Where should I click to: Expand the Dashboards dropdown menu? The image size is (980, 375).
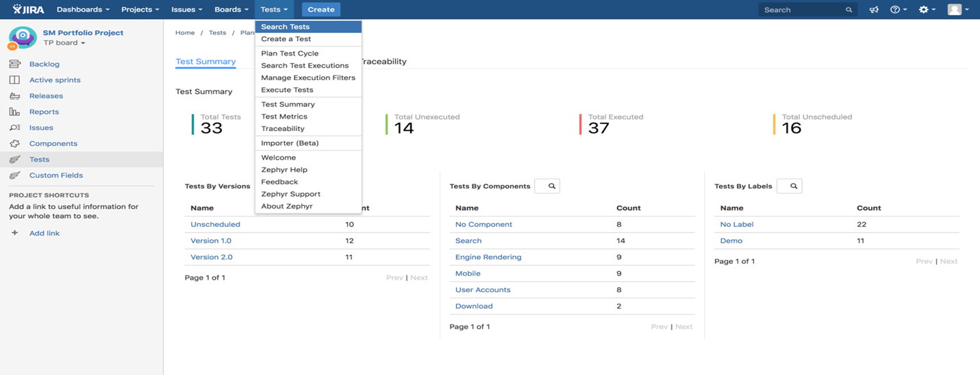(83, 10)
